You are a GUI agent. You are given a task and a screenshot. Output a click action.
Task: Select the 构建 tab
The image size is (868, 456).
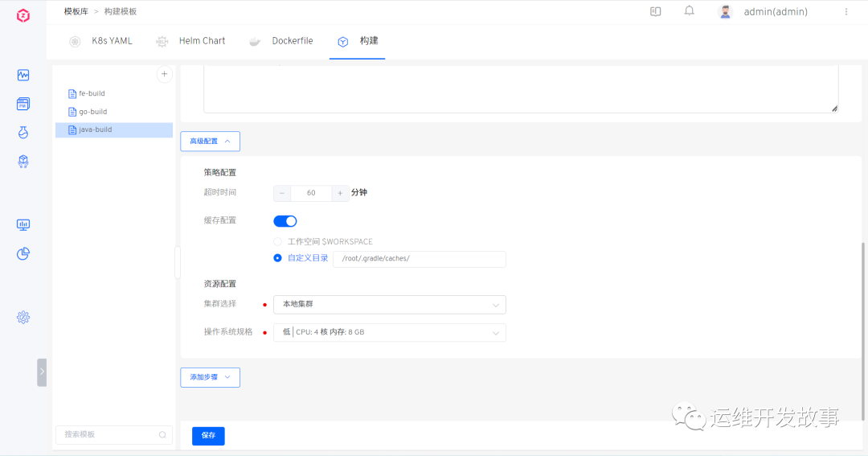(358, 41)
